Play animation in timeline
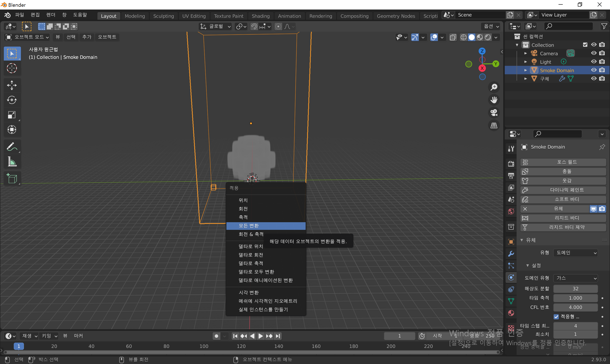The width and height of the screenshot is (610, 364). click(261, 336)
